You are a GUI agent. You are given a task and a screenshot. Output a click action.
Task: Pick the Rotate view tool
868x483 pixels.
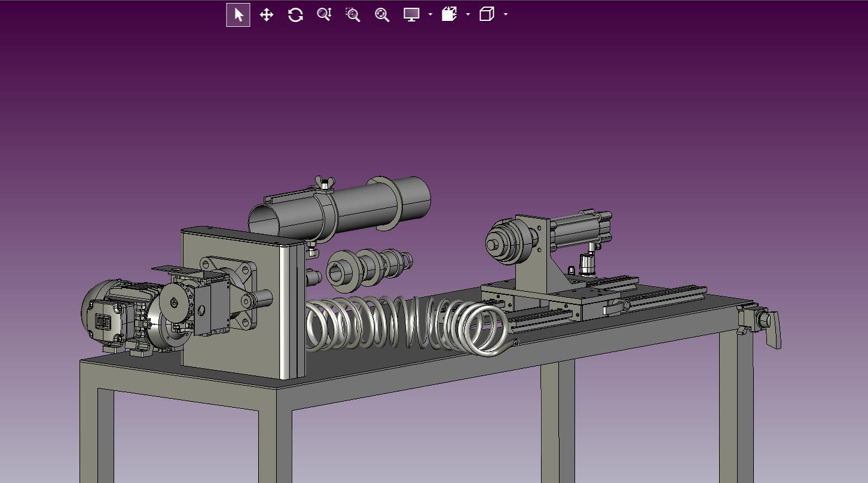(295, 15)
